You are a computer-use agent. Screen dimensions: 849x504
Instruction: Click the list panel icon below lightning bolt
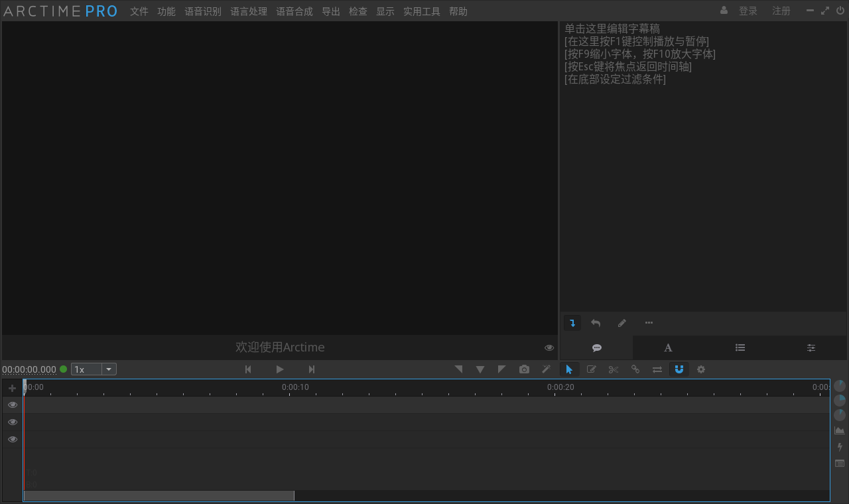[x=840, y=464]
